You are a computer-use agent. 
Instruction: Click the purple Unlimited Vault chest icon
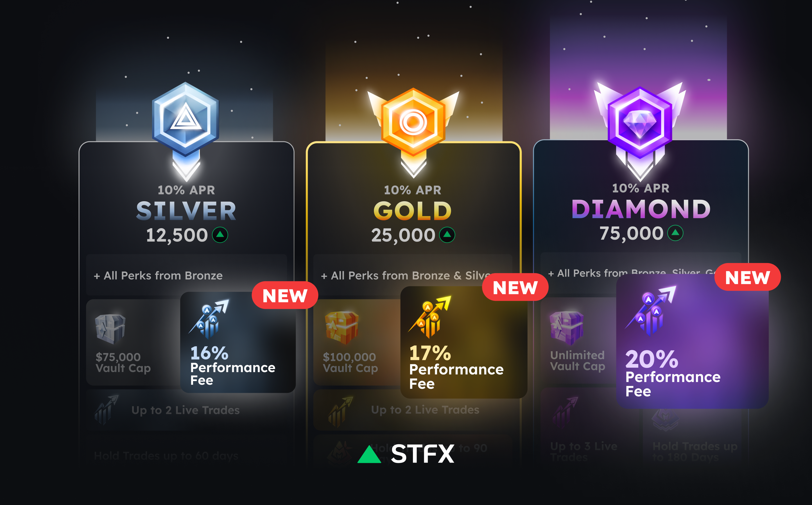(567, 328)
